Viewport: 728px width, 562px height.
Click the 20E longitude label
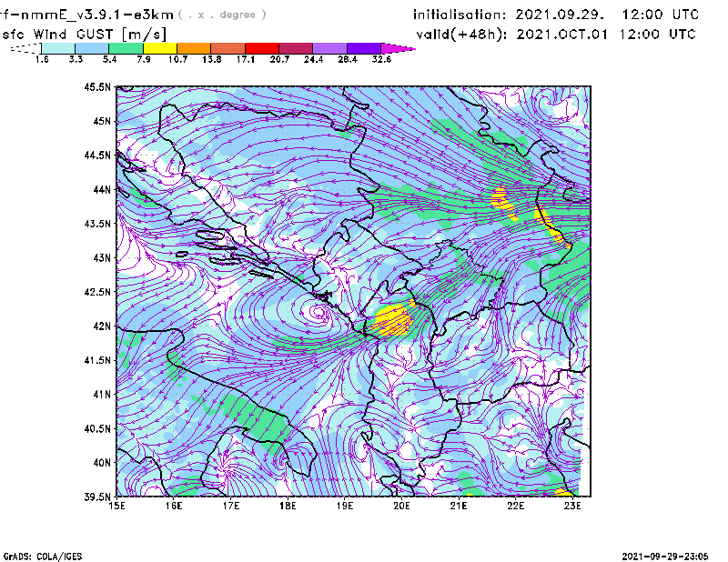401,506
